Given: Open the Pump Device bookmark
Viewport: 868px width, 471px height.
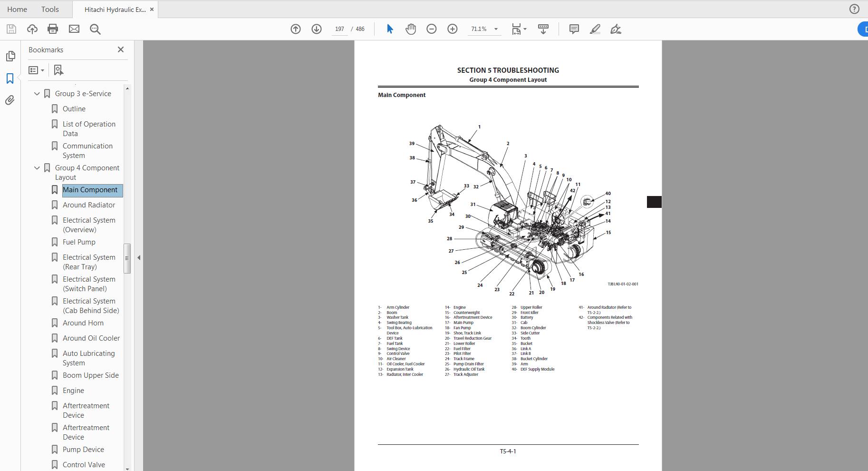Looking at the screenshot, I should click(83, 450).
